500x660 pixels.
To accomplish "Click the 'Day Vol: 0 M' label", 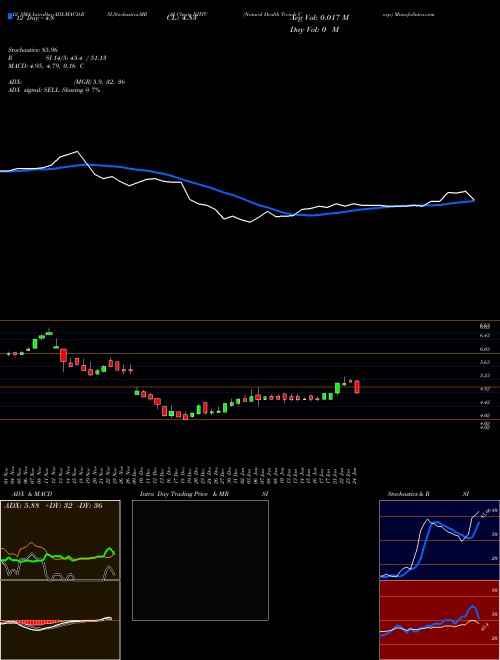I will click(314, 30).
